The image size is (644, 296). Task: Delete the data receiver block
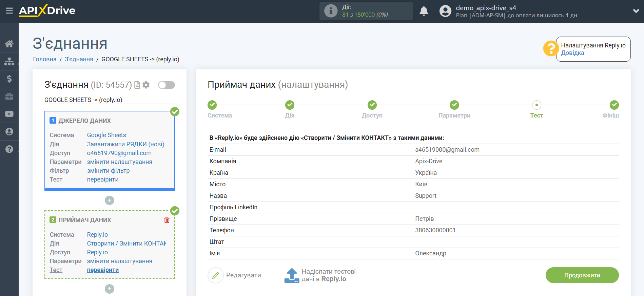click(167, 220)
